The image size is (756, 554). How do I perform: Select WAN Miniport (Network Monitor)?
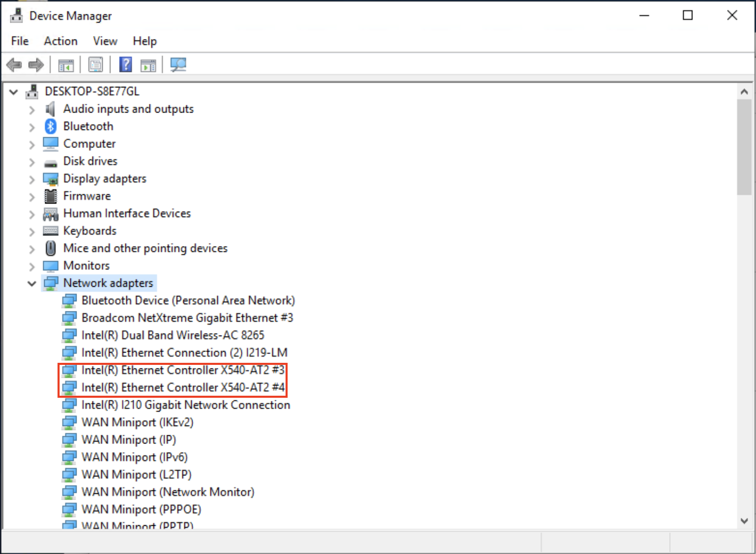(x=168, y=492)
